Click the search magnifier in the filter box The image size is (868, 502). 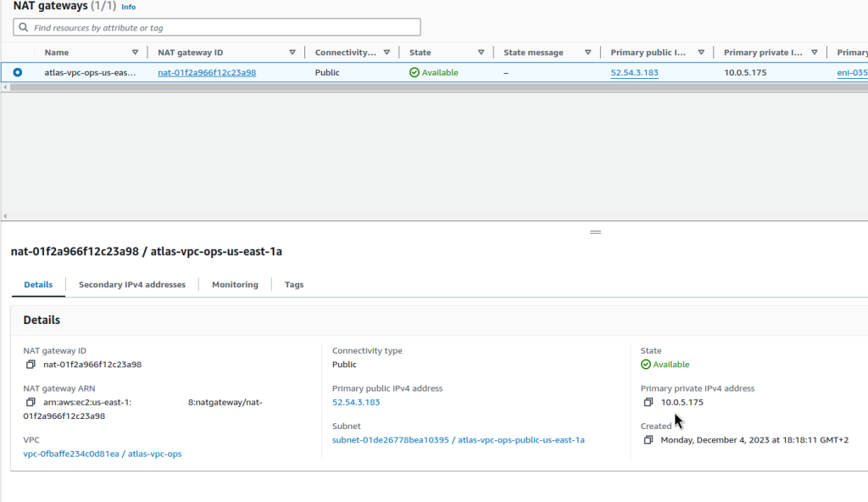pos(22,26)
